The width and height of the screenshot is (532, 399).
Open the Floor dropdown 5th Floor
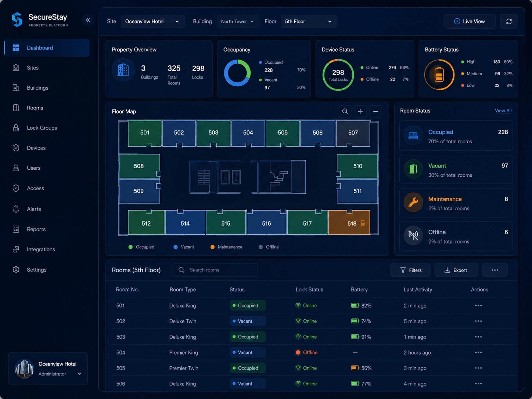309,21
